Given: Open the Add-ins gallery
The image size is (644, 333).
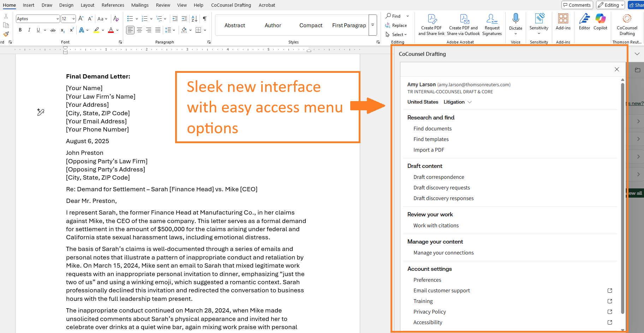Looking at the screenshot, I should tap(563, 22).
